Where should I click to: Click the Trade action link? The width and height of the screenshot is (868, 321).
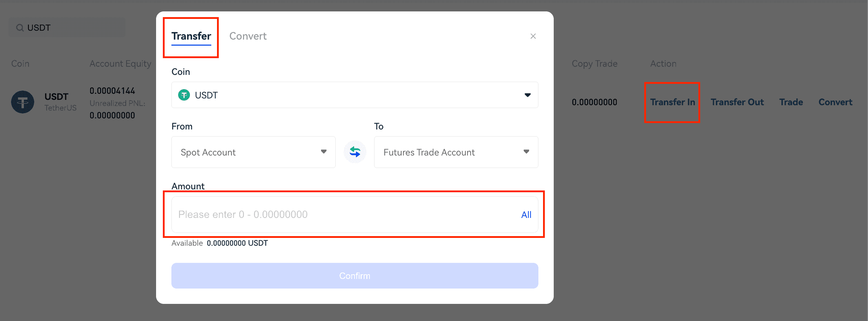791,102
